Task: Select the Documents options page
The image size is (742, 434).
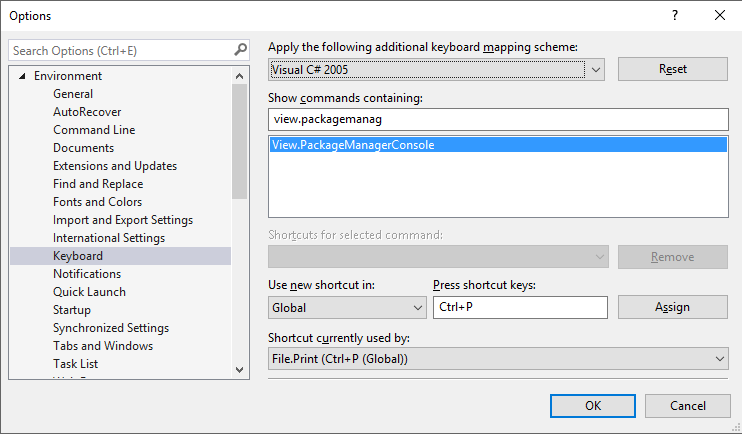Action: click(x=83, y=148)
